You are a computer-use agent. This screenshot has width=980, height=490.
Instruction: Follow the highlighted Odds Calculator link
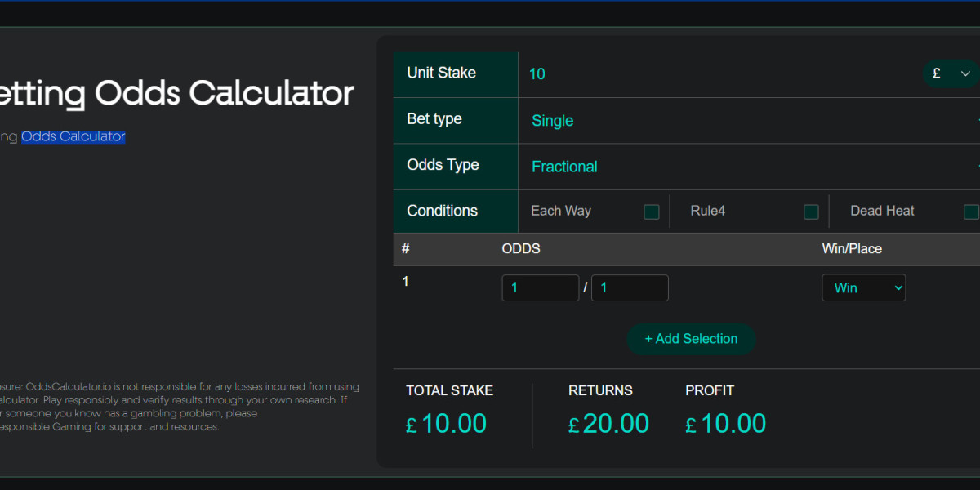(x=73, y=136)
